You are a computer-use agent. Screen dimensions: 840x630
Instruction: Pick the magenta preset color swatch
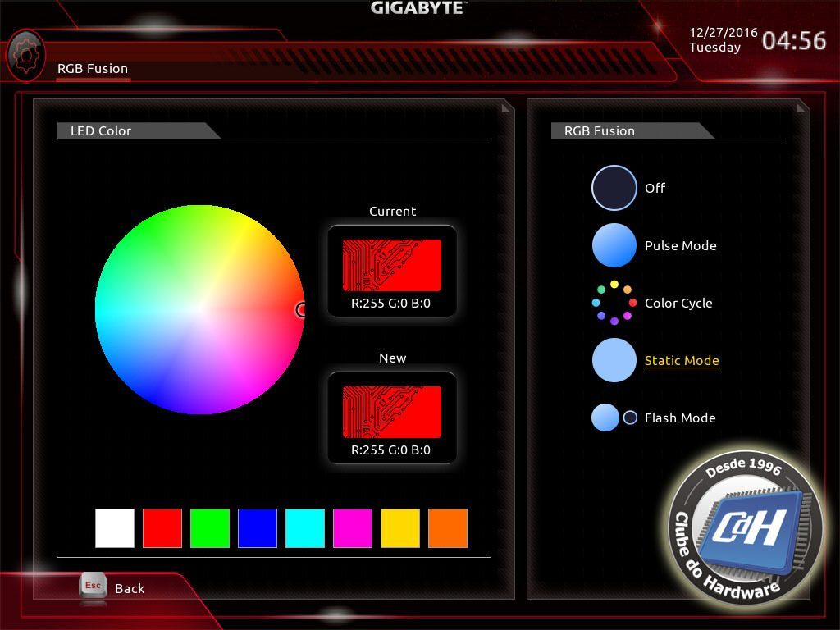(x=353, y=528)
